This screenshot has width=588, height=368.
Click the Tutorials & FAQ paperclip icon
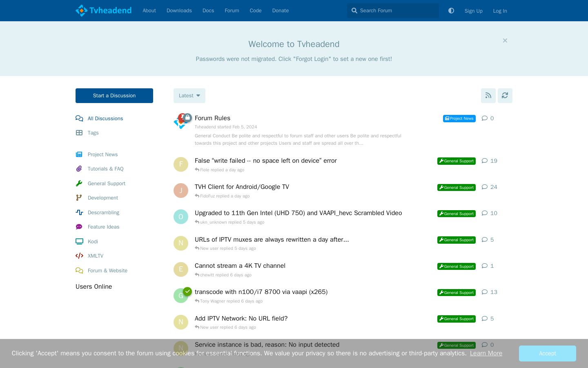coord(79,169)
